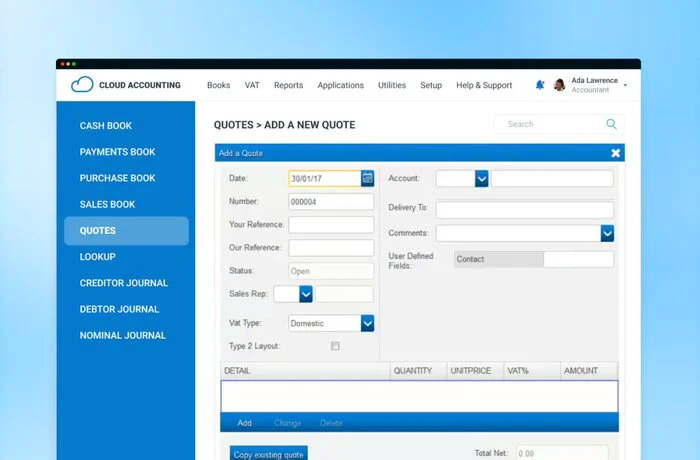
Task: Open the Reports menu
Action: (x=288, y=85)
